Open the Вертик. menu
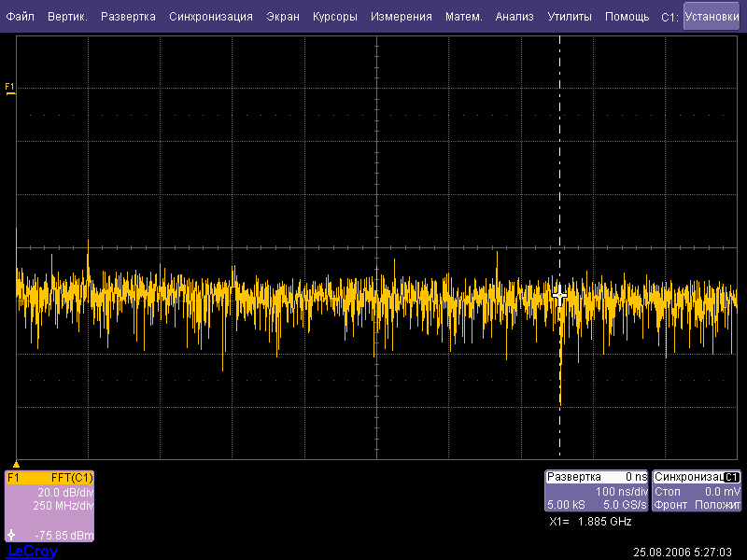The width and height of the screenshot is (747, 560). 67,17
